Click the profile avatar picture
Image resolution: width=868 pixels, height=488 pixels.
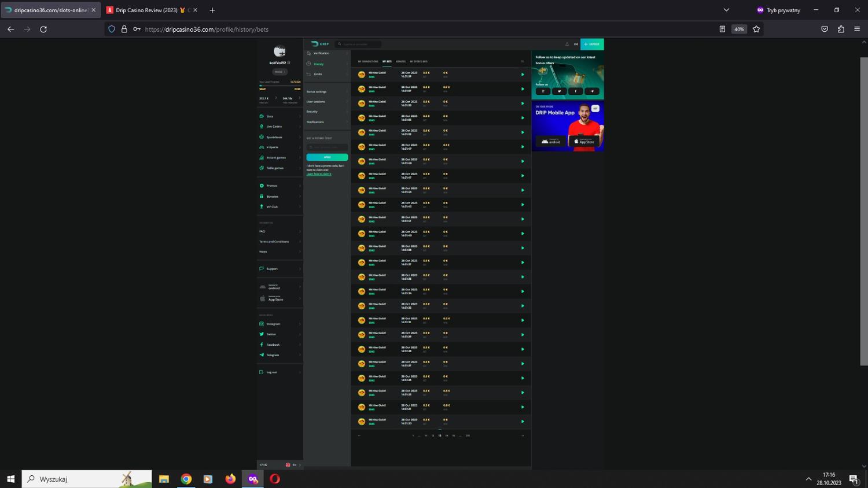[279, 52]
